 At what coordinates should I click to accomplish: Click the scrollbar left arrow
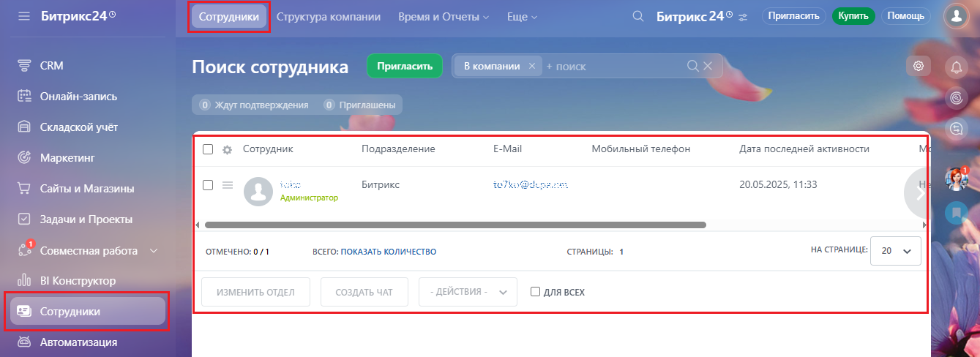point(196,225)
